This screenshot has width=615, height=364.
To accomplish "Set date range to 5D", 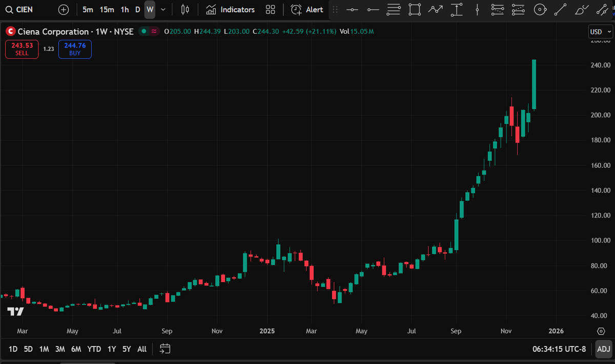I will (28, 349).
